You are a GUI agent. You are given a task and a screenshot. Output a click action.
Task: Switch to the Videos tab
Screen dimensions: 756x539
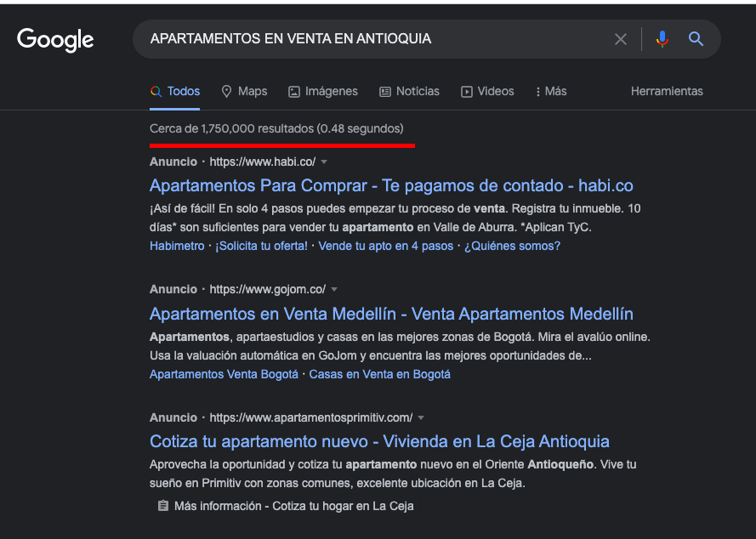[x=487, y=91]
